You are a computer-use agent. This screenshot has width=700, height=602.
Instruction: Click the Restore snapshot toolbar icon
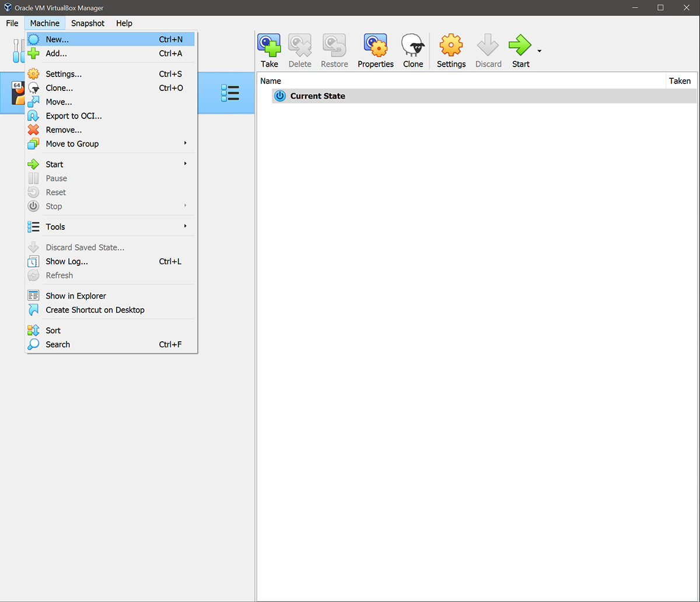click(x=334, y=45)
